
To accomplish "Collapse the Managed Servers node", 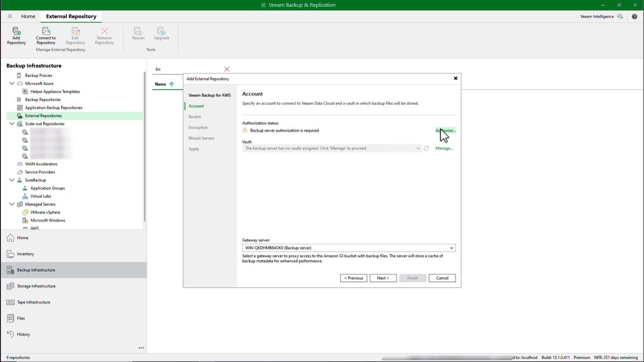I will 12,204.
